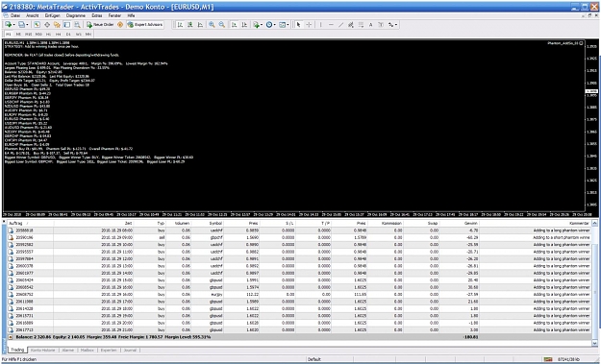Viewport: 601px width, 364px height.
Task: Click the profiles icon
Action: [22, 25]
